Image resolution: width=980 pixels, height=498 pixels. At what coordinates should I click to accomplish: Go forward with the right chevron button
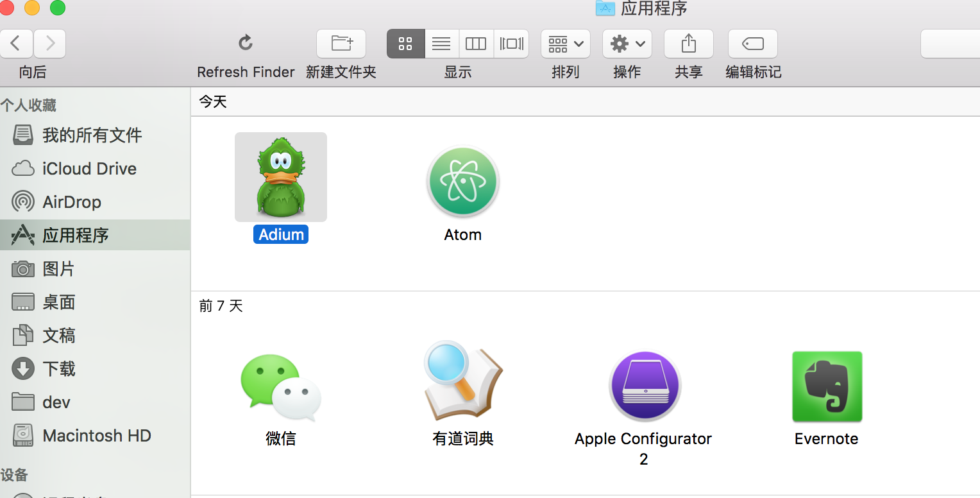[x=50, y=44]
